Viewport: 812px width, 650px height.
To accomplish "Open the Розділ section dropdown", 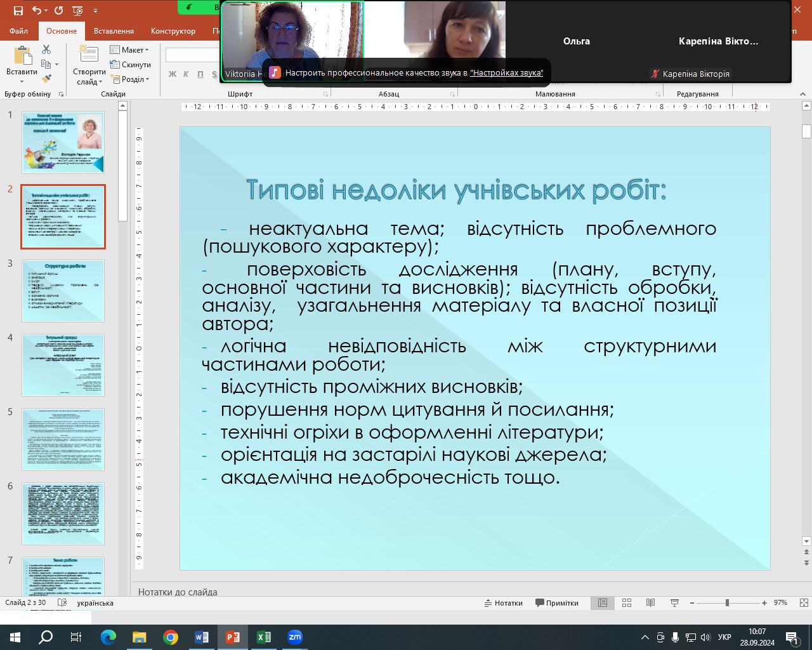I will click(130, 79).
